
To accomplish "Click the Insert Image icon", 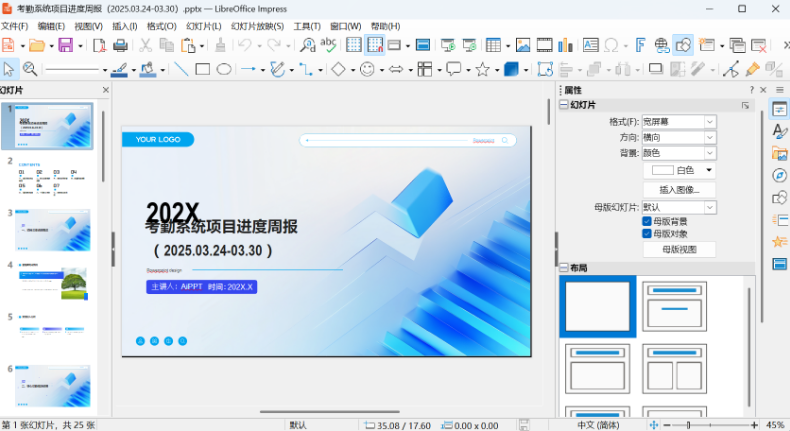I will (x=523, y=45).
